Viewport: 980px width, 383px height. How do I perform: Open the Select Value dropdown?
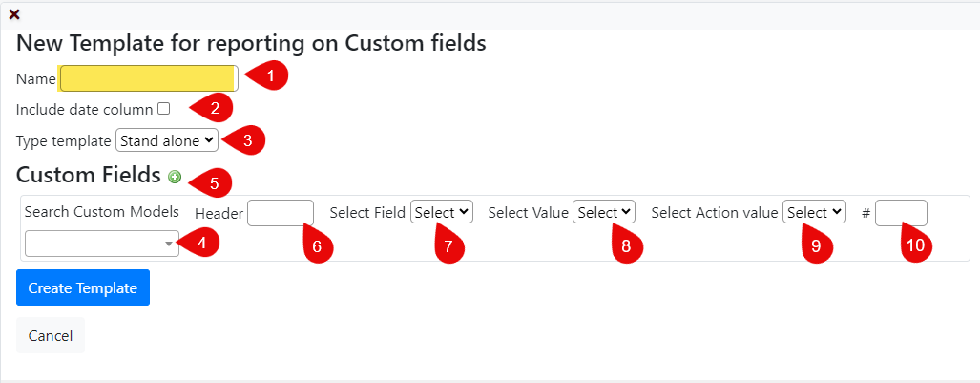tap(604, 212)
